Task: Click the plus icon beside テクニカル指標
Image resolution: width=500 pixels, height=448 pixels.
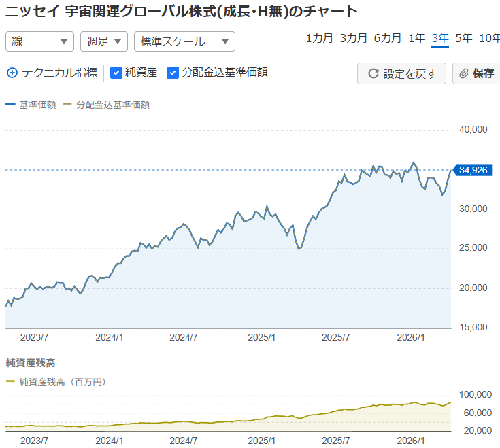Action: tap(12, 73)
